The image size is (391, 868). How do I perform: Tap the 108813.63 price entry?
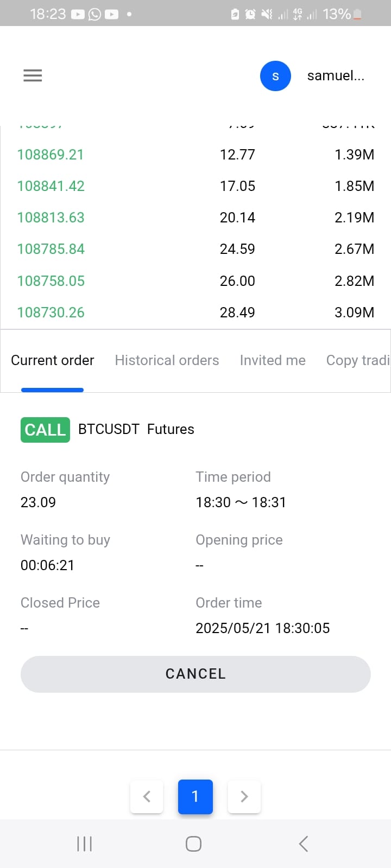tap(51, 218)
